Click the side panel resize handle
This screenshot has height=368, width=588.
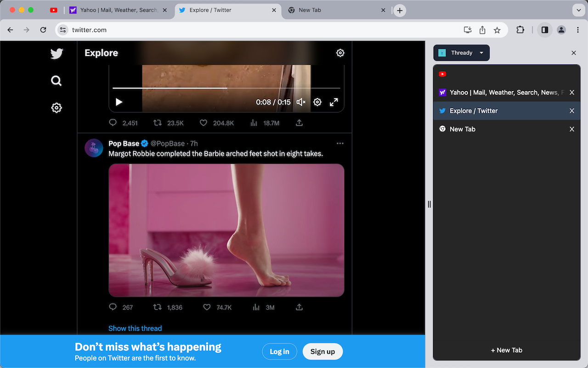pyautogui.click(x=430, y=204)
